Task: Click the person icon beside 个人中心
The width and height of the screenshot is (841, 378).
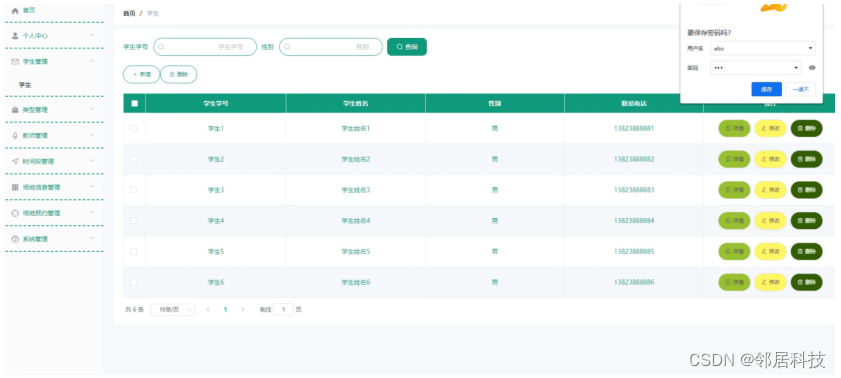Action: pos(15,35)
